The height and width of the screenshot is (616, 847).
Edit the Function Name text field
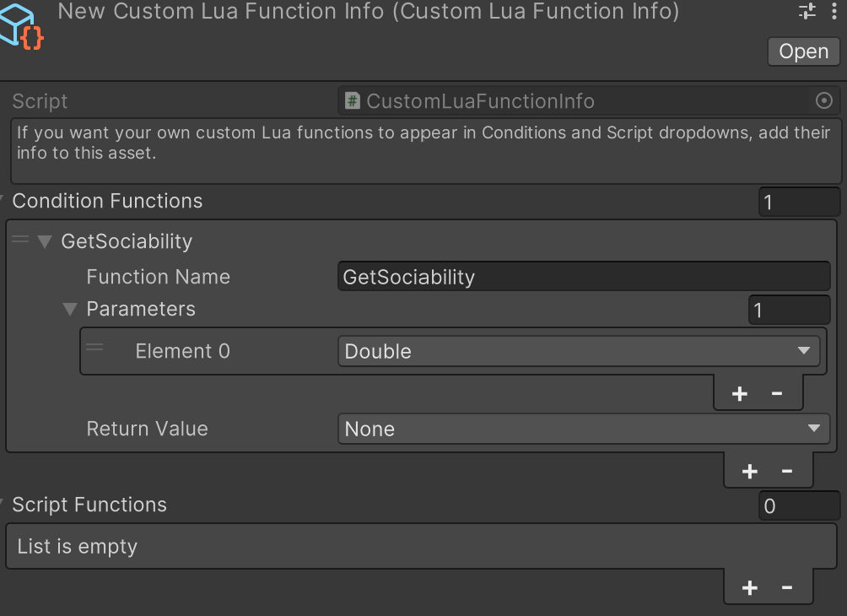584,277
